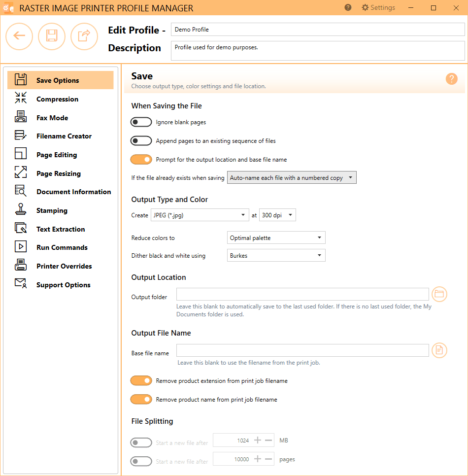
Task: Click the profile Description text box
Action: pos(317,51)
